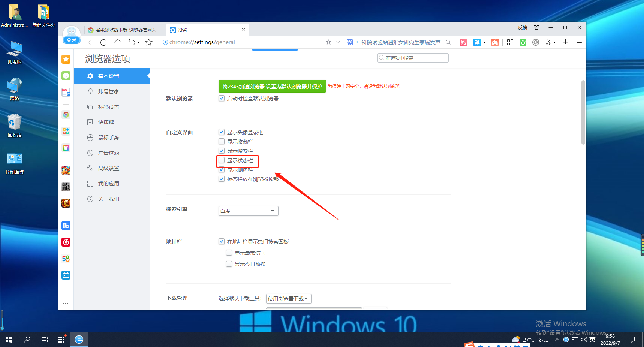
Task: Click the 在选项中搜索 search field
Action: [413, 58]
